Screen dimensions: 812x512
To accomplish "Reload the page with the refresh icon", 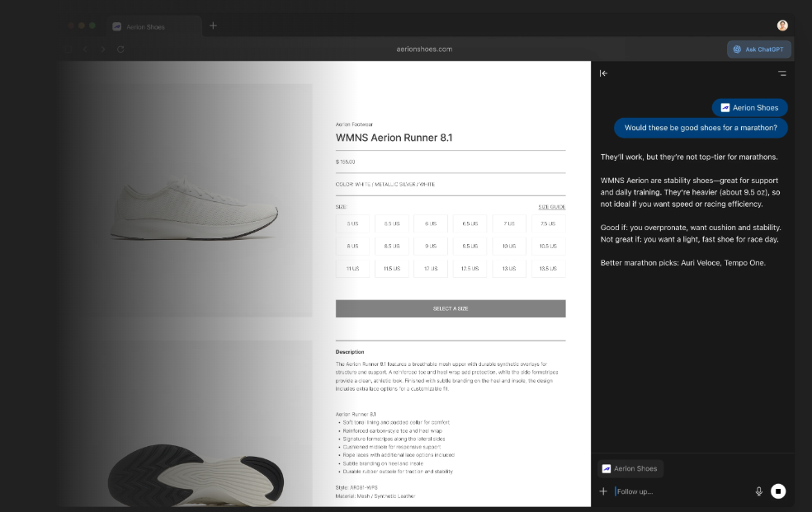I will pos(120,49).
